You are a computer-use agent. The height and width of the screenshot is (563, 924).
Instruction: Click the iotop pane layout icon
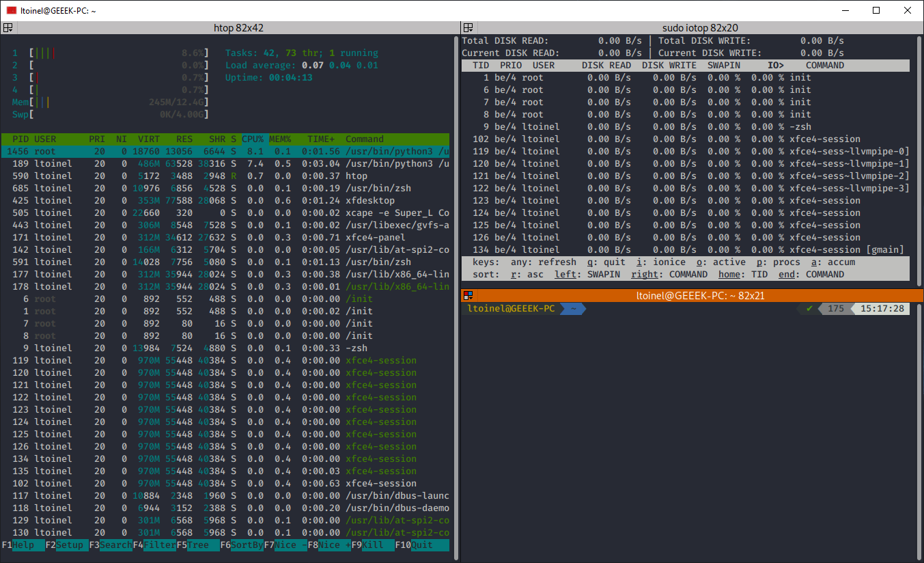tap(468, 28)
